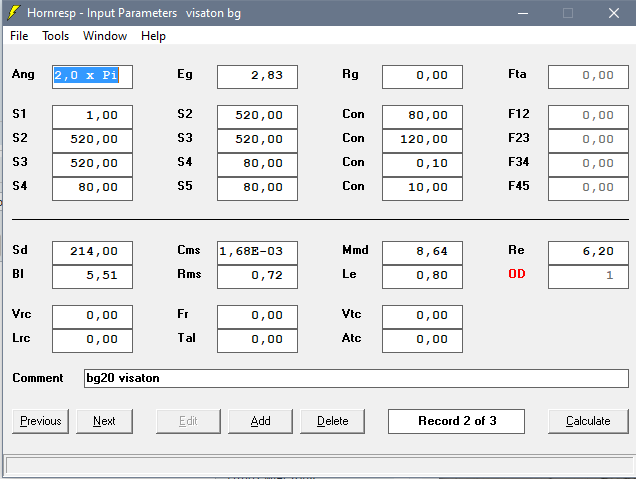
Task: Click the Hornresp lightning bolt title icon
Action: (12, 13)
